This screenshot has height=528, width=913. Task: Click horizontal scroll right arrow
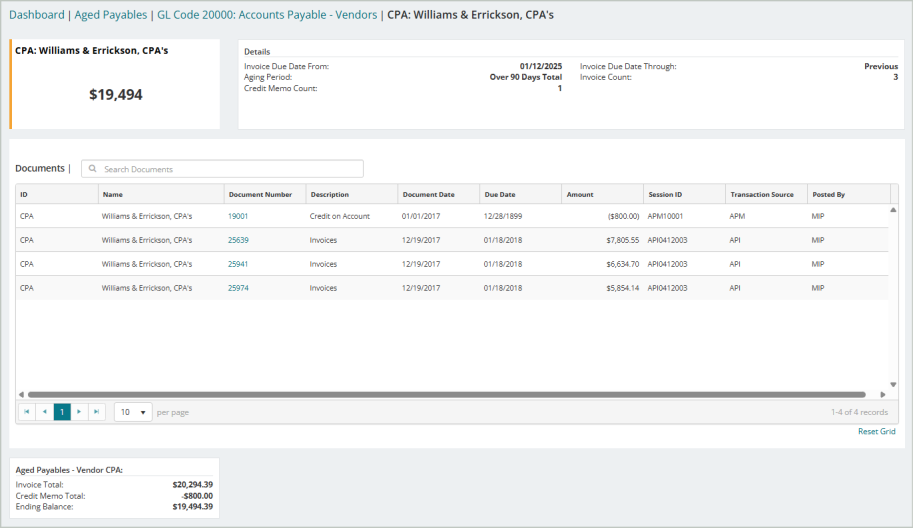click(883, 395)
